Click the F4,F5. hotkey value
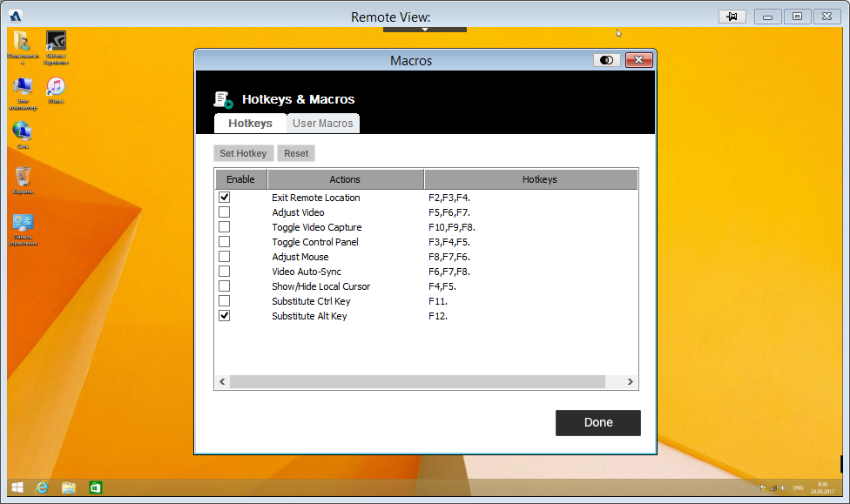The height and width of the screenshot is (504, 850). 442,286
